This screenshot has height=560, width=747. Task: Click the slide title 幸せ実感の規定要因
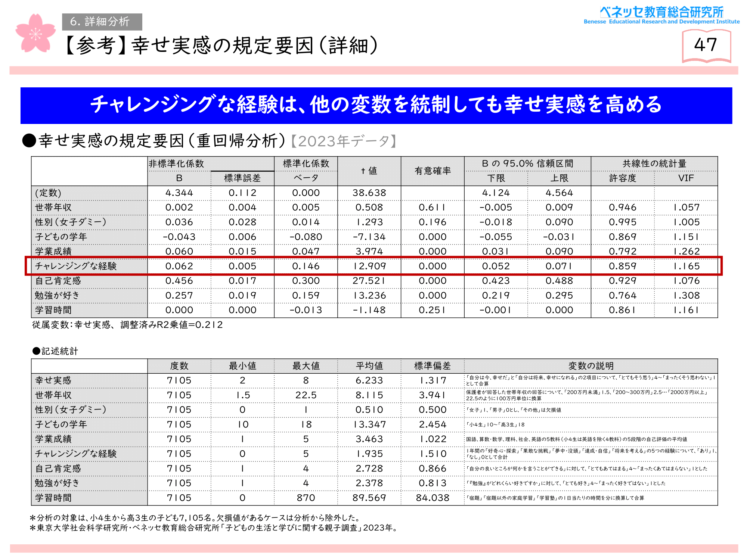[x=221, y=46]
